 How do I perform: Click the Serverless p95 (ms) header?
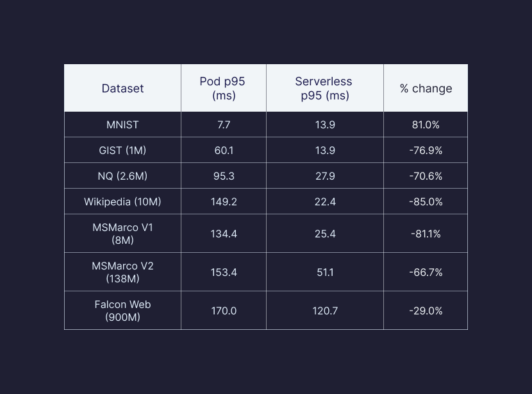coord(324,89)
